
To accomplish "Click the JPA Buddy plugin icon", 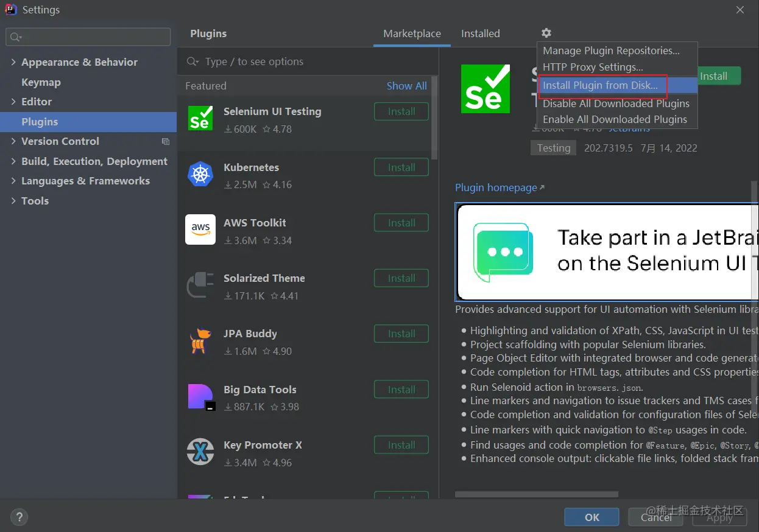I will (x=200, y=341).
